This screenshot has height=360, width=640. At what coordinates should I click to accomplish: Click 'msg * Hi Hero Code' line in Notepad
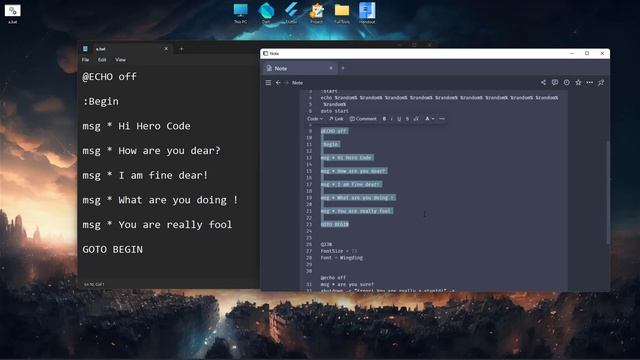pos(136,126)
